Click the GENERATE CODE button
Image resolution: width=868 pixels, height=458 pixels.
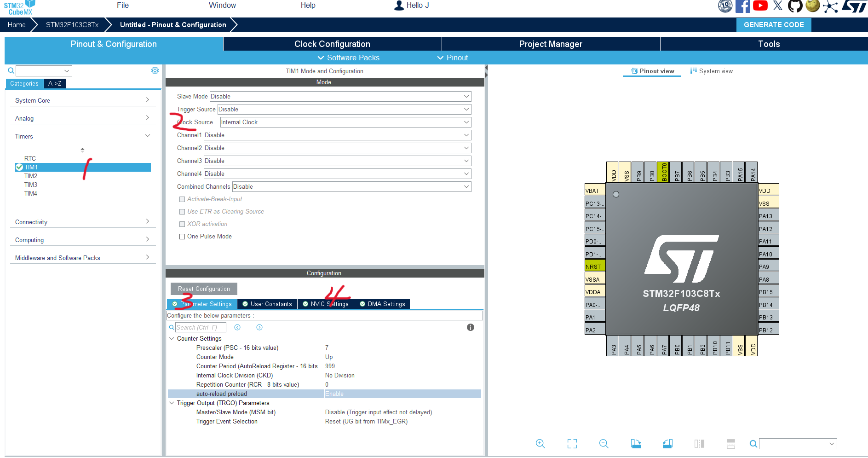[774, 25]
